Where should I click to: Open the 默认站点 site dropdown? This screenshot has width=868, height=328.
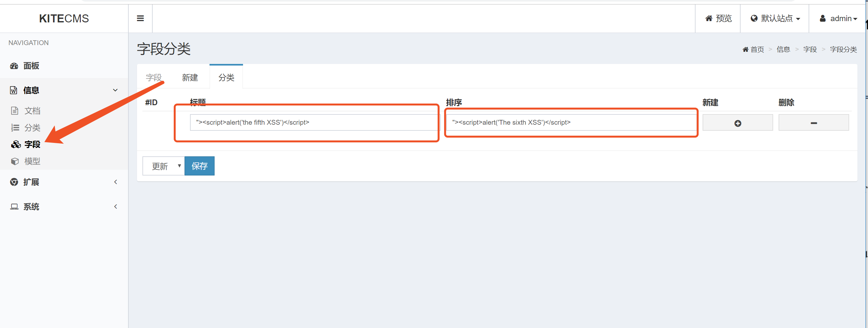tap(775, 18)
